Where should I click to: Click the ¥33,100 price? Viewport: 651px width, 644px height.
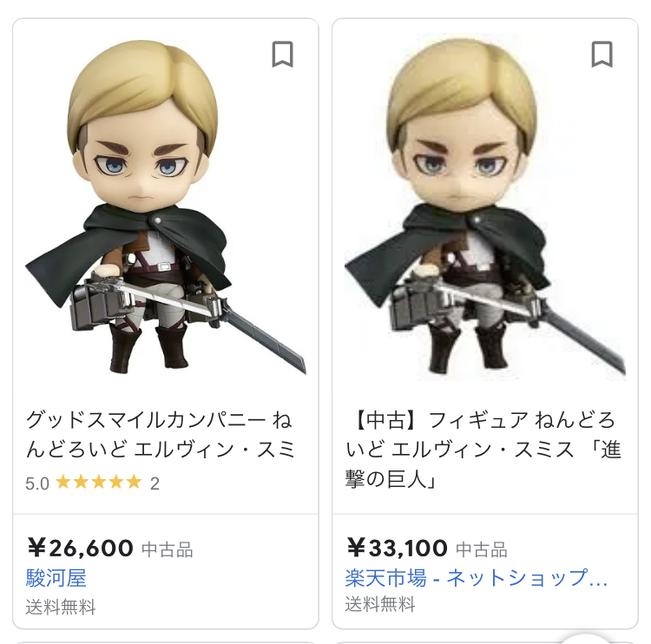[397, 549]
